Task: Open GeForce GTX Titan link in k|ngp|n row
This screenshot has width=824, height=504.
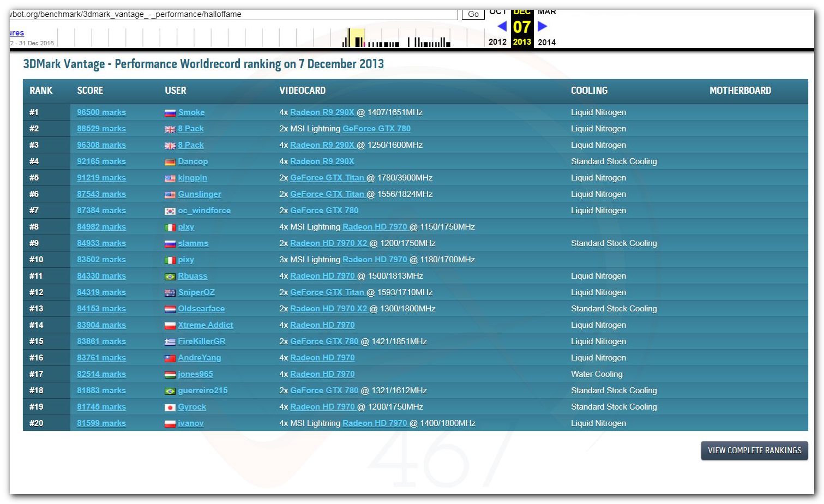Action: click(x=327, y=178)
